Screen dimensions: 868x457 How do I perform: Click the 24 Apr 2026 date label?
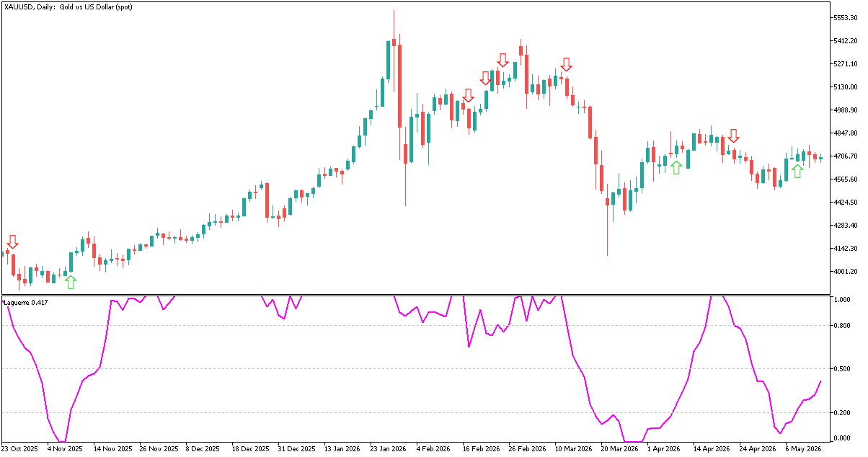[758, 448]
